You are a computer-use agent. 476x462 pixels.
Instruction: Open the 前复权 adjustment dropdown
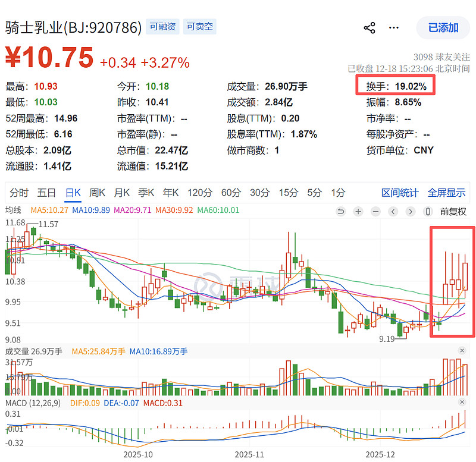453,212
